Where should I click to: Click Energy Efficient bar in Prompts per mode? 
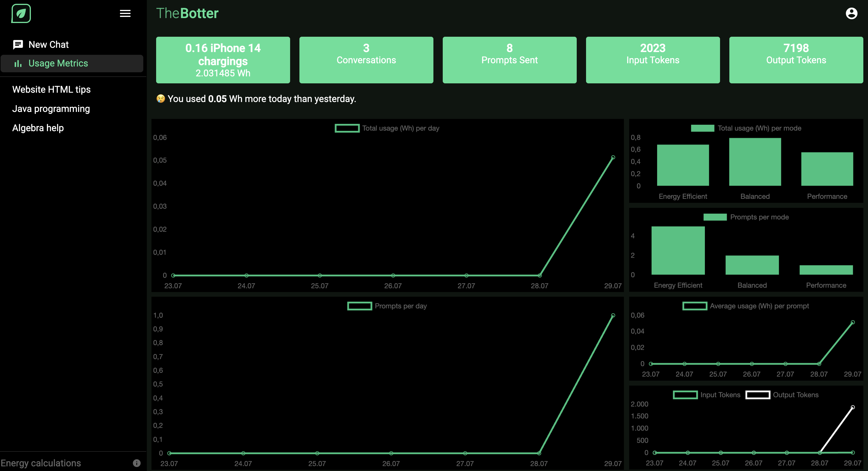click(678, 250)
